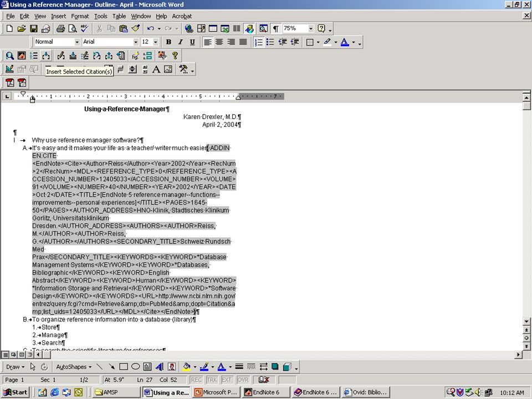The height and width of the screenshot is (399, 532).
Task: Select the Format Painter brush
Action: point(136,28)
